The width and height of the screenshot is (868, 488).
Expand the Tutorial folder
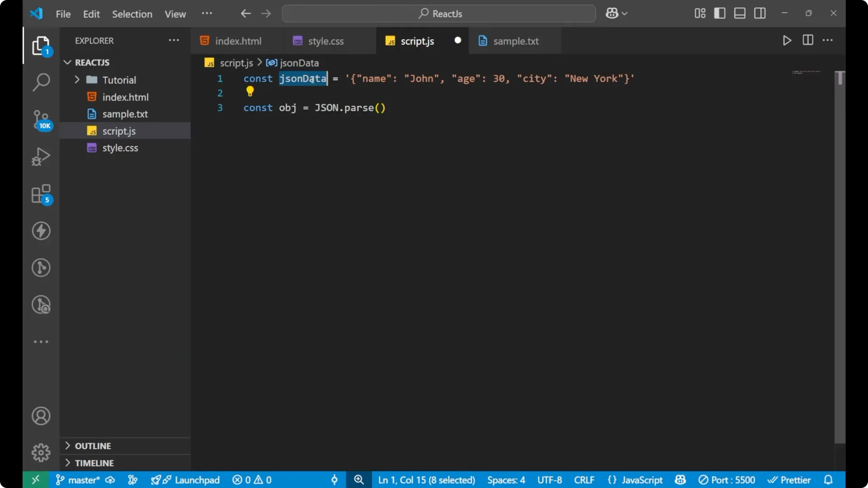coord(77,80)
